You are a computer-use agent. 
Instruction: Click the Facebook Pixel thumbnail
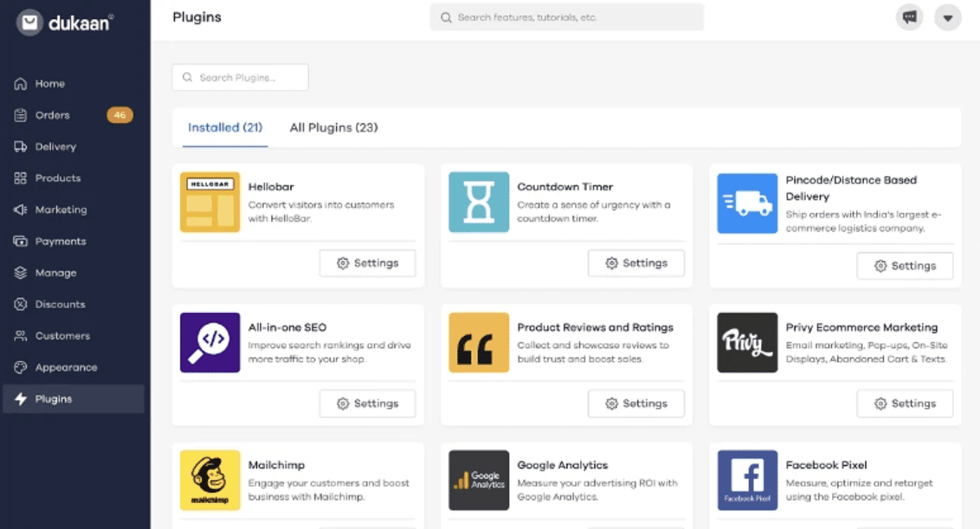[747, 480]
